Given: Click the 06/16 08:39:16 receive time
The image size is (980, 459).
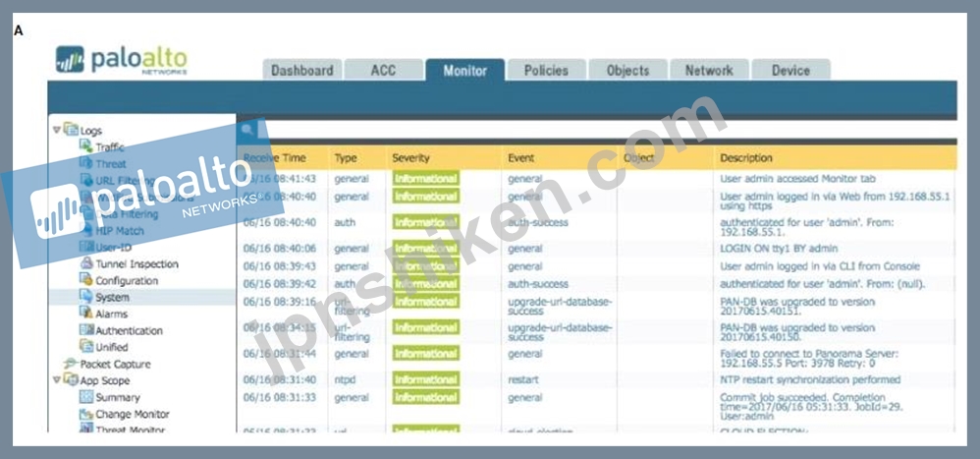Looking at the screenshot, I should coord(280,302).
